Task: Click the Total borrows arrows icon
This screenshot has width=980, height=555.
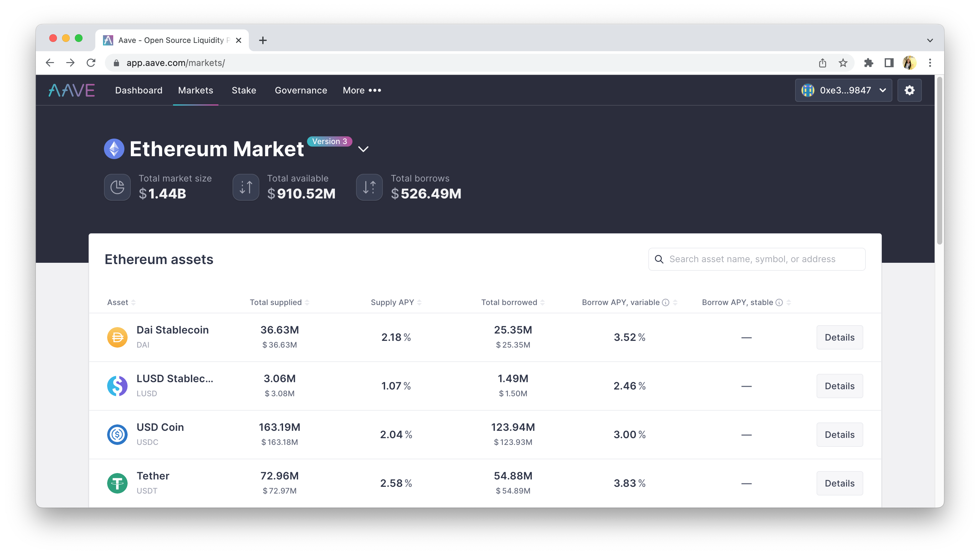Action: [369, 187]
